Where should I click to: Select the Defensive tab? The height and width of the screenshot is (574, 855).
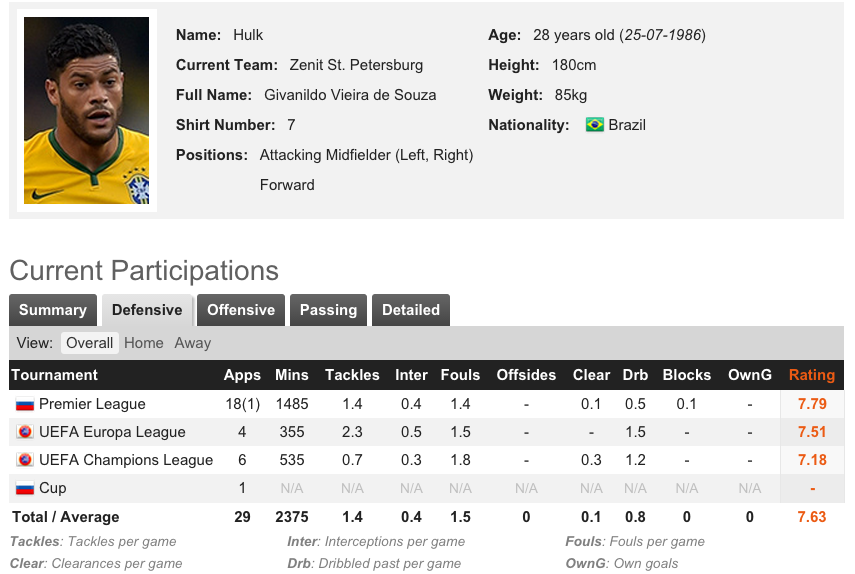point(147,310)
